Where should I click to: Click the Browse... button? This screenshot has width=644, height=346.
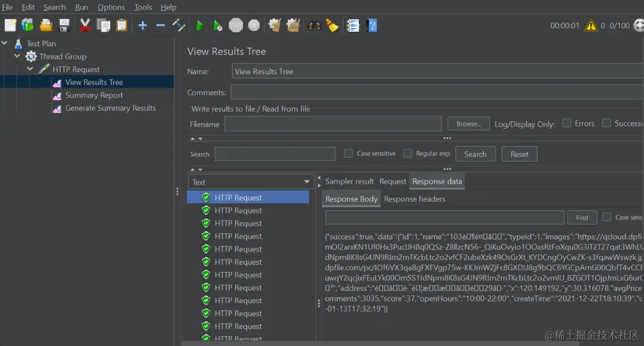(x=468, y=124)
